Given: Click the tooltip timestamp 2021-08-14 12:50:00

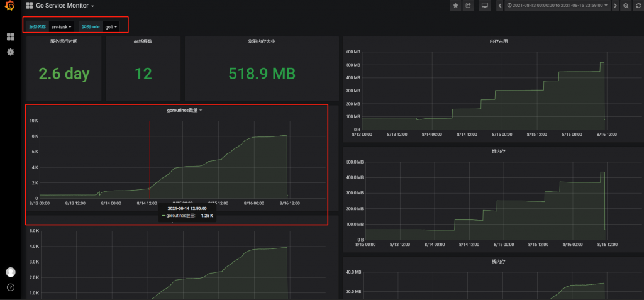Looking at the screenshot, I should 187,208.
